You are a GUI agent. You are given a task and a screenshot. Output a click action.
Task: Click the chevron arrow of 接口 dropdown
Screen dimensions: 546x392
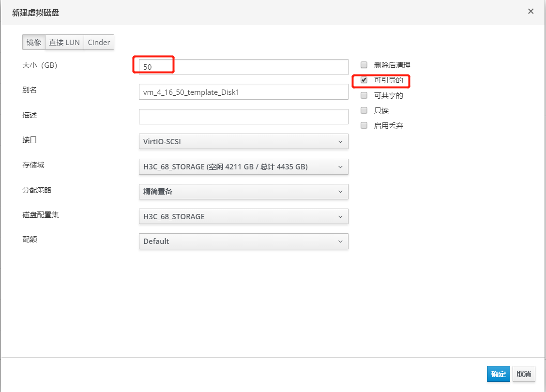point(340,142)
